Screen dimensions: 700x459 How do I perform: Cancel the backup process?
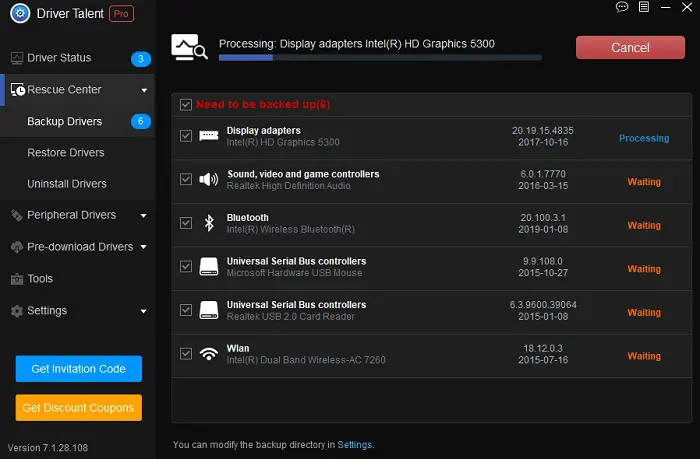[x=630, y=47]
